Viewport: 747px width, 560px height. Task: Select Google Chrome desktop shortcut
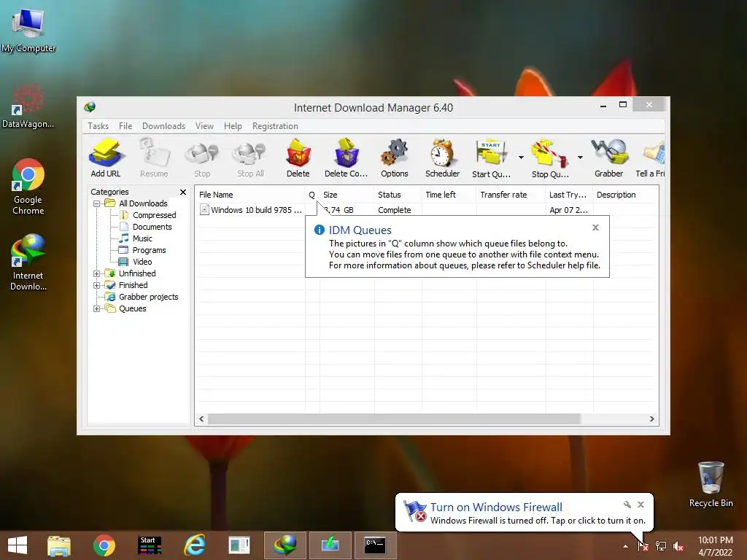pyautogui.click(x=28, y=187)
